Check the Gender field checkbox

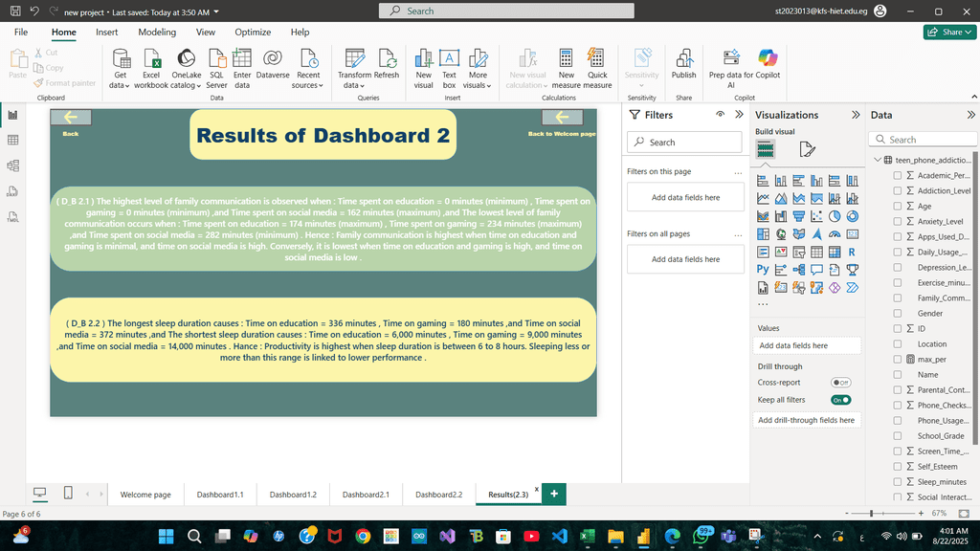tap(898, 314)
